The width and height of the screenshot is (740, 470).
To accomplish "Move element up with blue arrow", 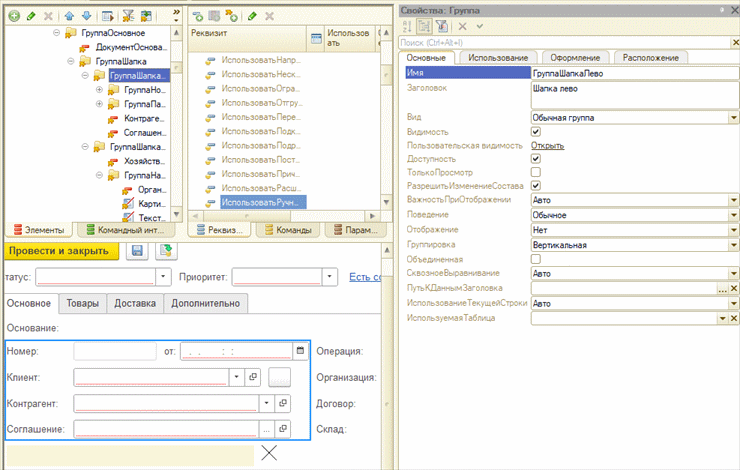I will point(69,16).
